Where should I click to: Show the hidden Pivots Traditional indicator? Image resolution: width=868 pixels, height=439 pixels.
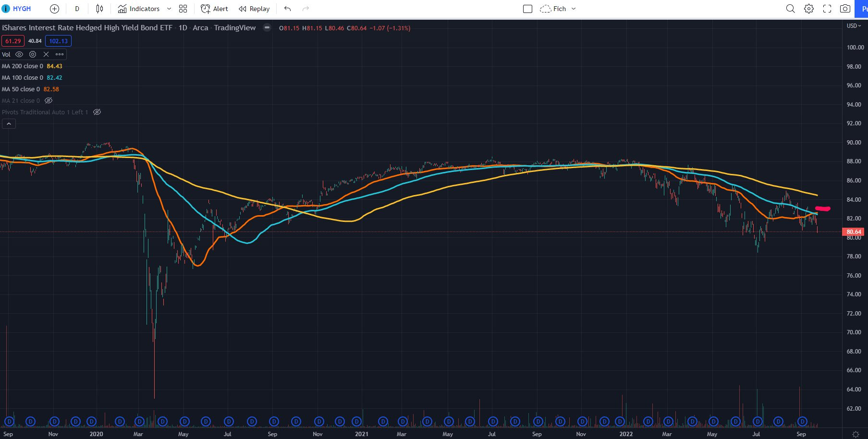[97, 112]
